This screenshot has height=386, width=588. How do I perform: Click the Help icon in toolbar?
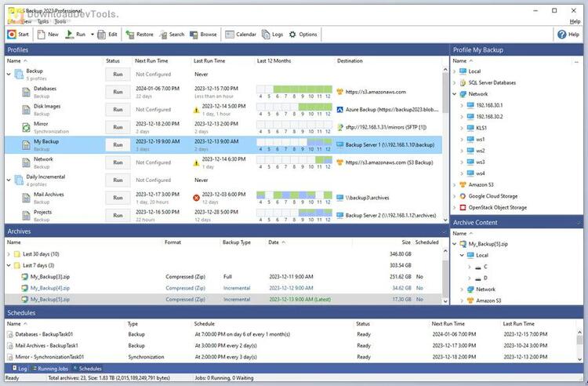pyautogui.click(x=562, y=35)
